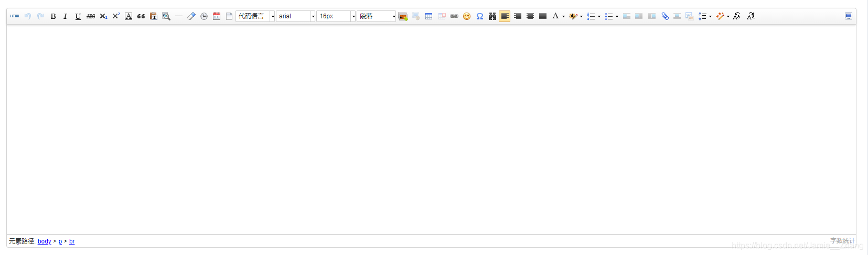
Task: Open the preview magnifier icon
Action: (166, 16)
